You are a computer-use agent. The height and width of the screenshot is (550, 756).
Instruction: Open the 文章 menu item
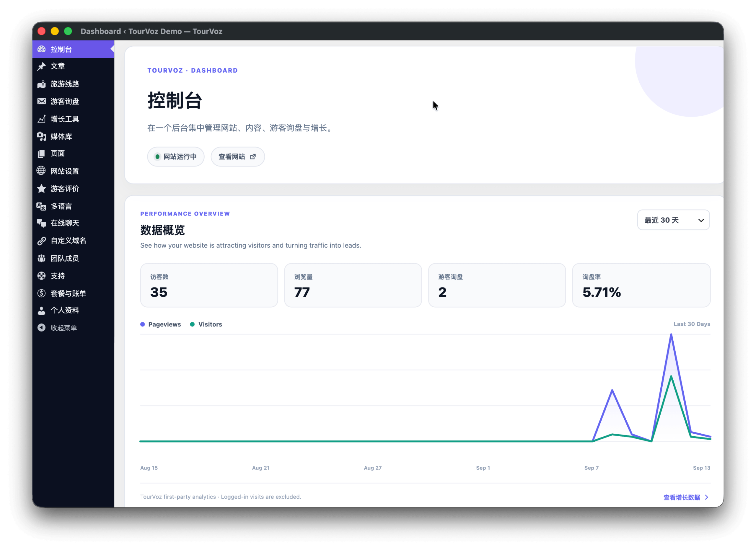(73, 66)
